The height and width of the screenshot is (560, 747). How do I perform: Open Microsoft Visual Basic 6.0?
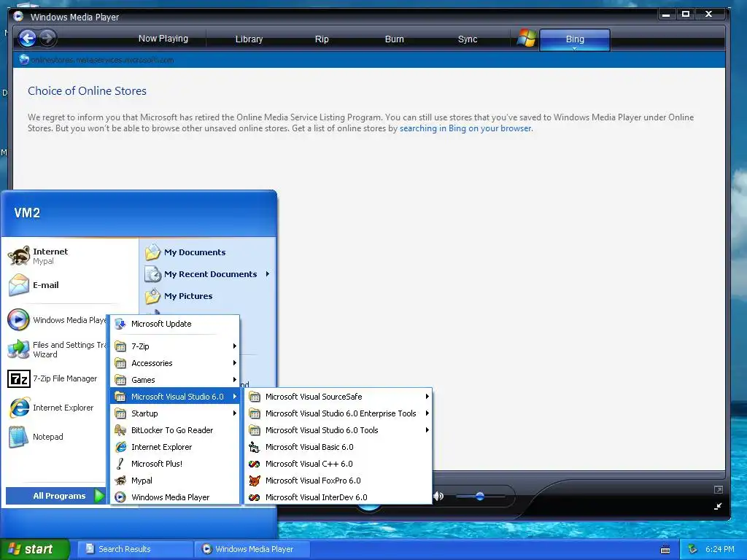coord(338,447)
